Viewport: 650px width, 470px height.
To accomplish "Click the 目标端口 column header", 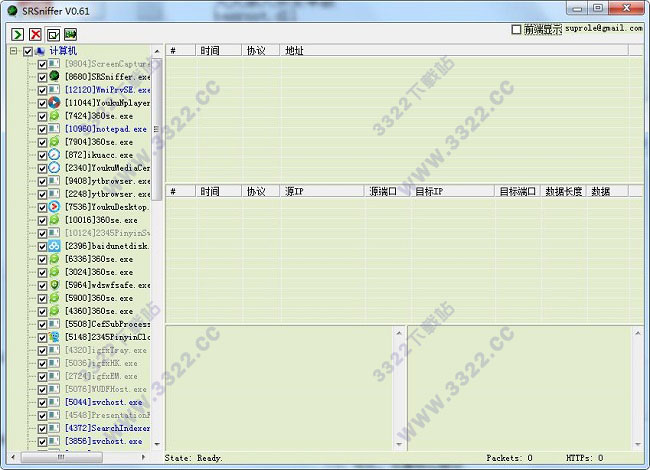I will pos(518,191).
